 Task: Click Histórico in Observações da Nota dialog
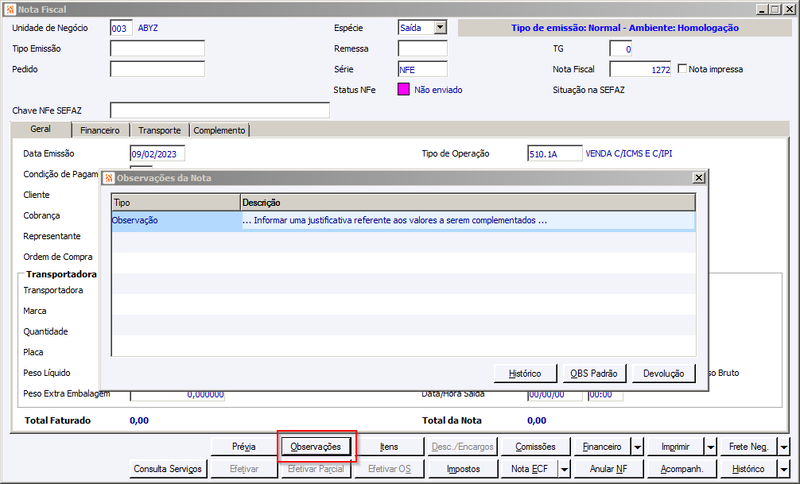pos(525,373)
